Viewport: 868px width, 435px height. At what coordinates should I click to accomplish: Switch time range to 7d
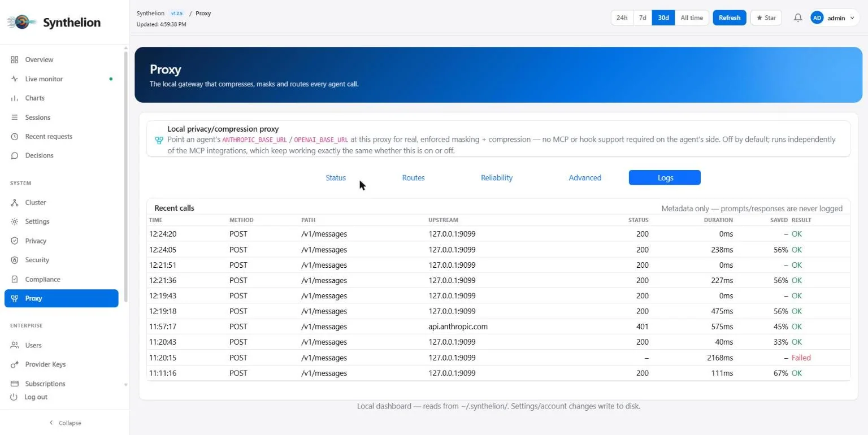click(643, 18)
